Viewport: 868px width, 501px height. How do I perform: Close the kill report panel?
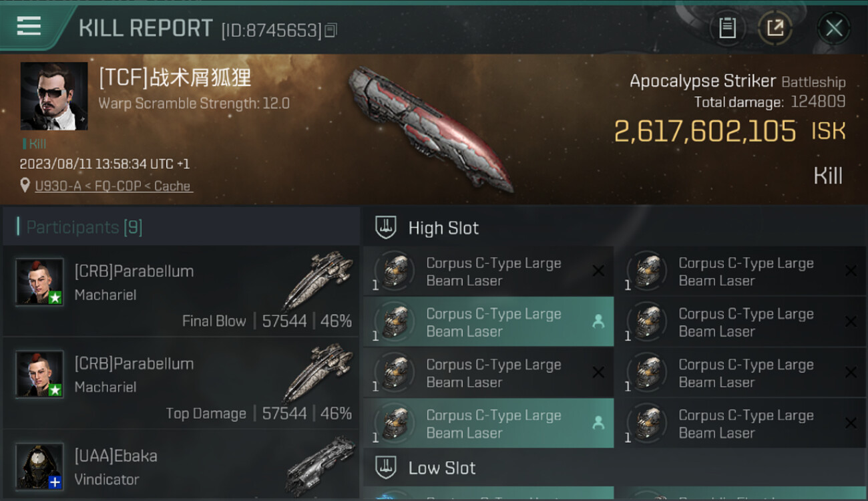(x=834, y=28)
